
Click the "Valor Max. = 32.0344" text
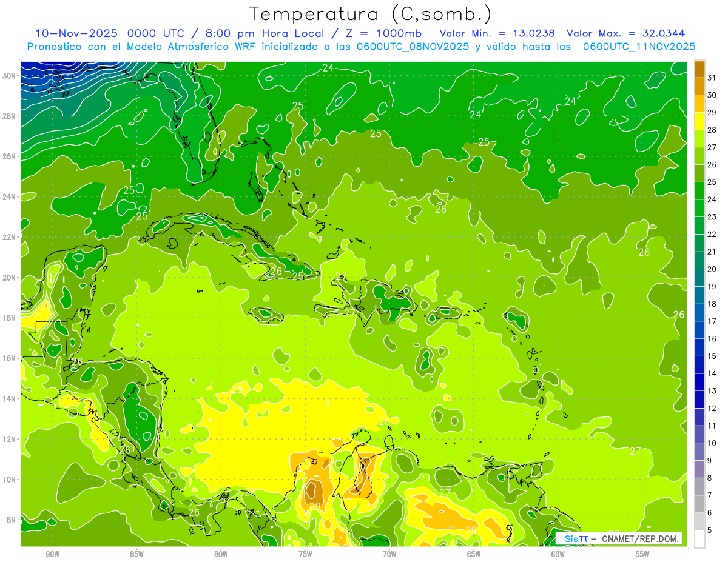click(x=626, y=33)
